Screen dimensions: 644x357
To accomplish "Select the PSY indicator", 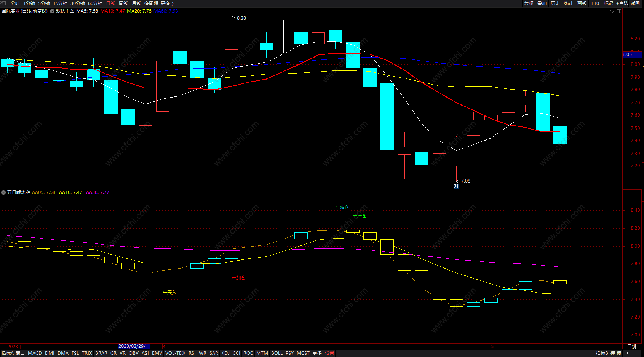I will tap(290, 353).
